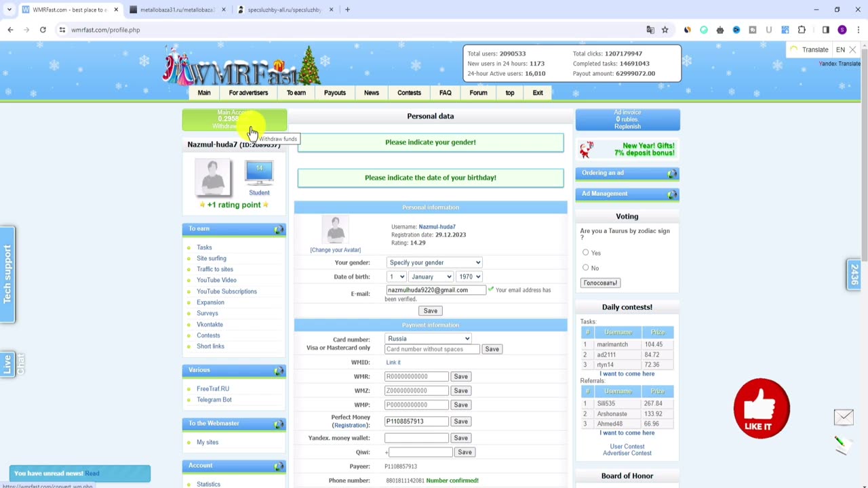Close the Yandex Translate popup
Viewport: 868px width, 488px height.
pos(852,49)
